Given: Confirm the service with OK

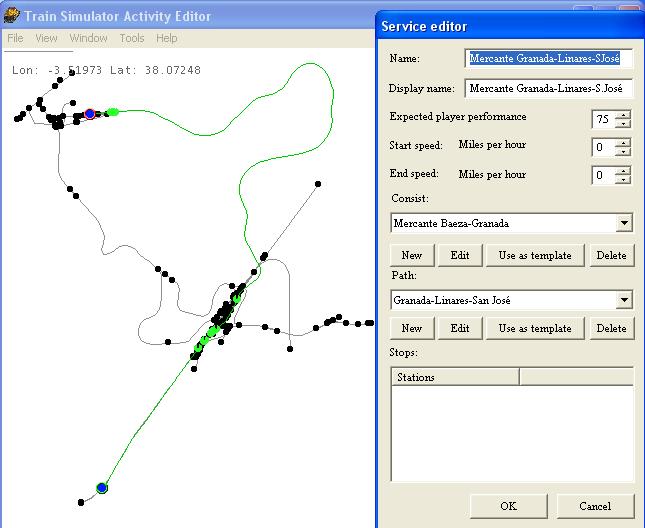Looking at the screenshot, I should click(x=508, y=506).
